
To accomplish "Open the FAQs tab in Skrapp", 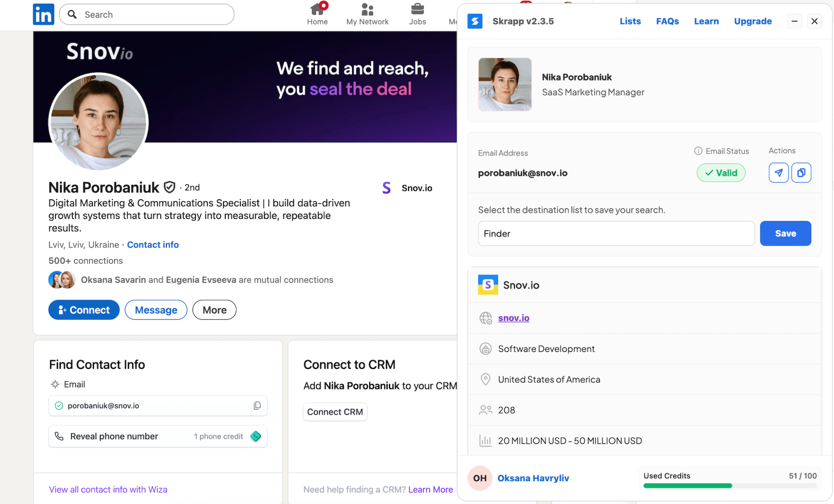I will click(x=667, y=21).
